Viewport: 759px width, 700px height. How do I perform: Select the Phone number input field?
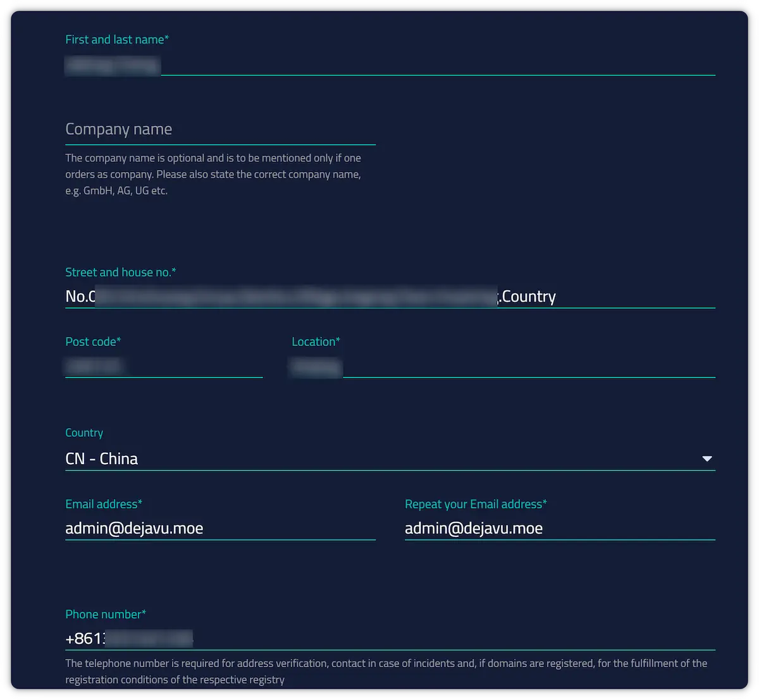[x=390, y=638]
